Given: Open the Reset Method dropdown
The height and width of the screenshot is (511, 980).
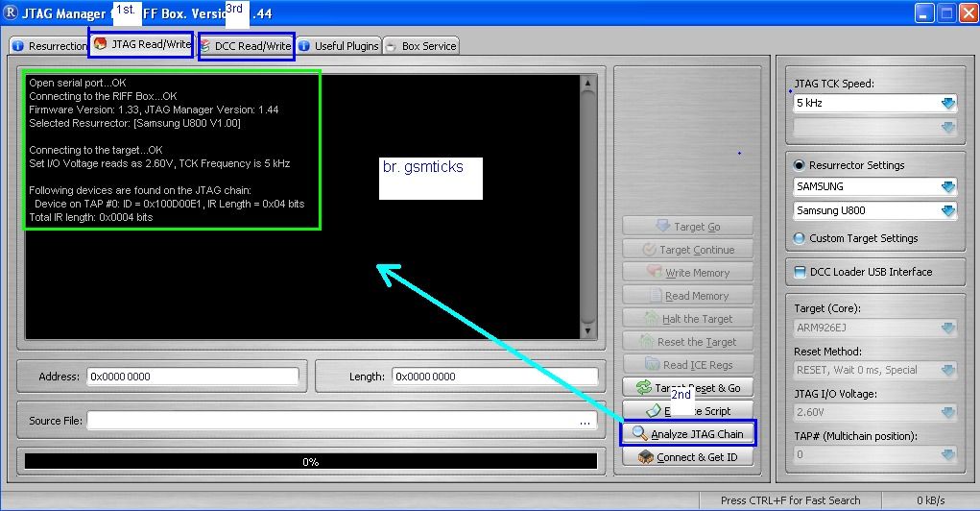Looking at the screenshot, I should [x=948, y=370].
